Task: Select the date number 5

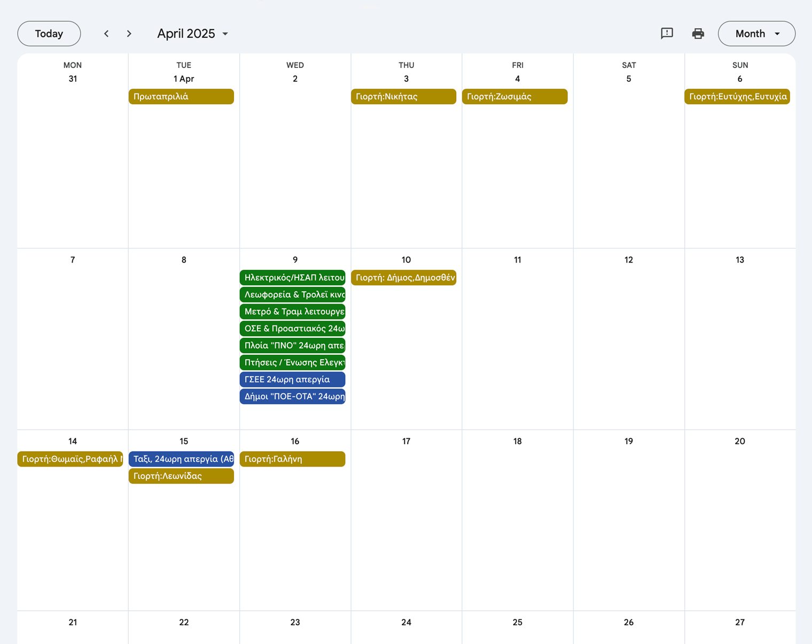Action: click(x=629, y=79)
